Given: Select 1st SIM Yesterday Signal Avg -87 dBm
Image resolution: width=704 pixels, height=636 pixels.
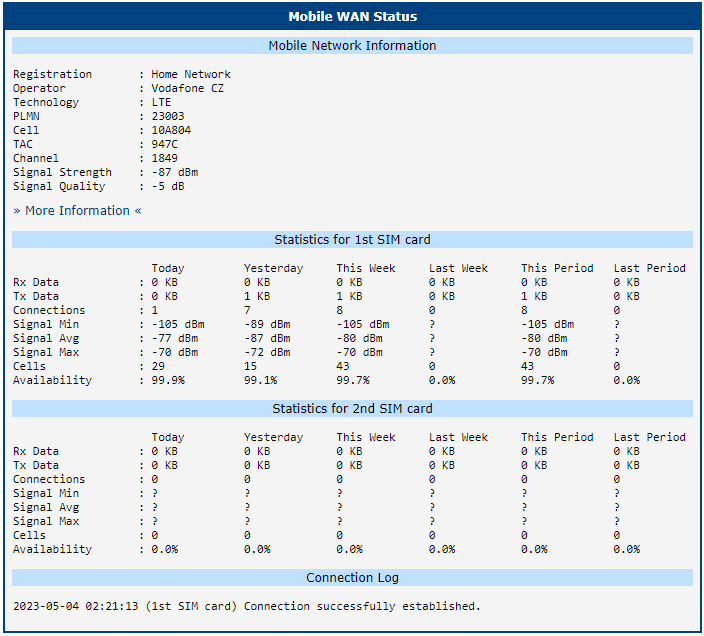Looking at the screenshot, I should (267, 338).
